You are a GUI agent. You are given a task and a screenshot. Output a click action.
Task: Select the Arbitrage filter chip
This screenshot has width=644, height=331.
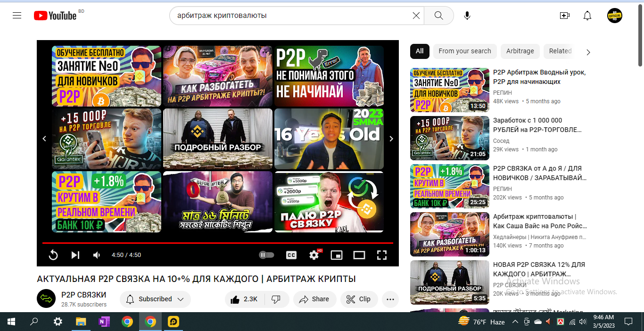pos(520,51)
